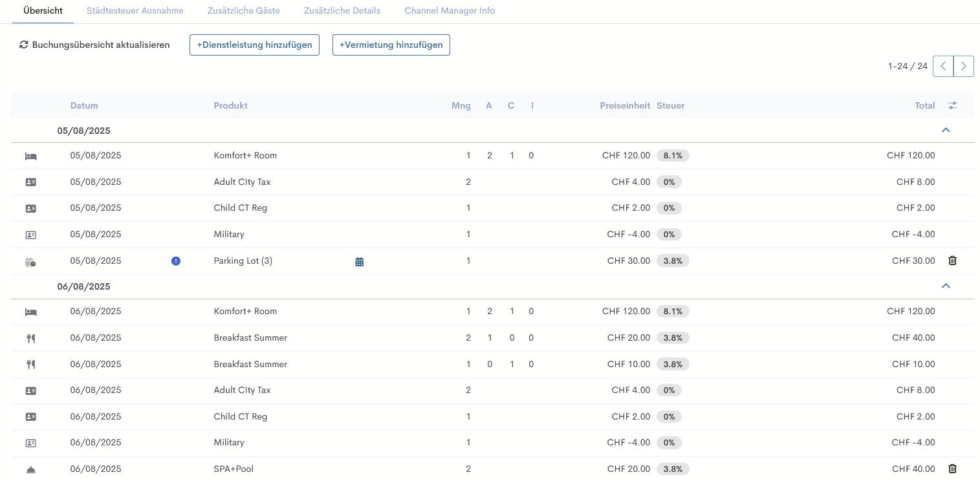Click the 8.1% tax badge on 05/08/2025 room

(x=673, y=156)
